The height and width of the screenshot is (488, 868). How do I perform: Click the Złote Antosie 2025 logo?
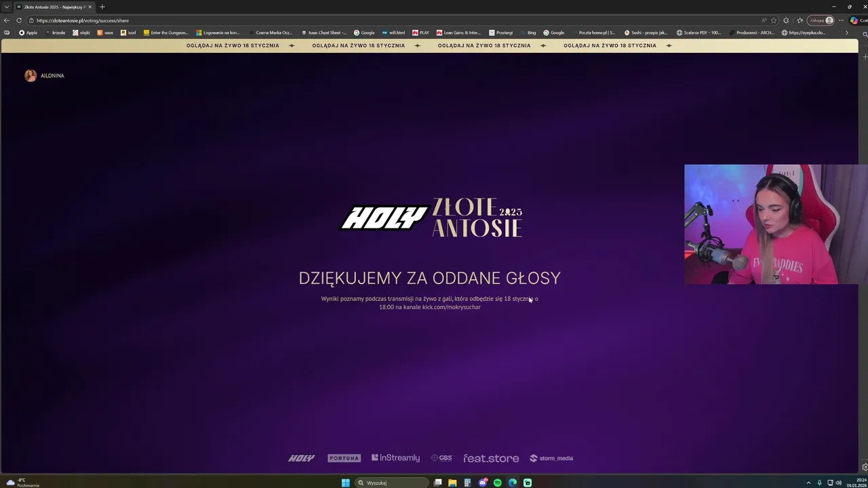tap(477, 218)
